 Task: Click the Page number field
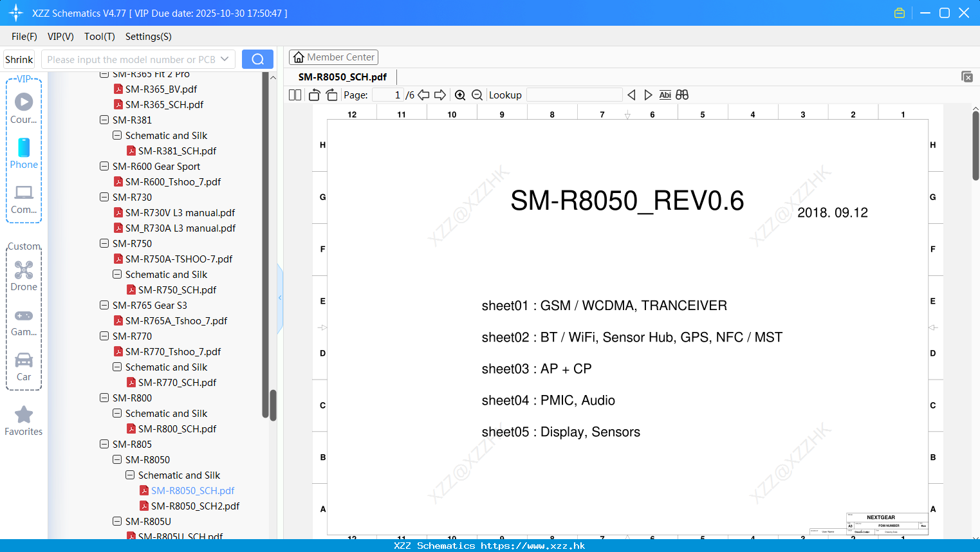coord(387,95)
